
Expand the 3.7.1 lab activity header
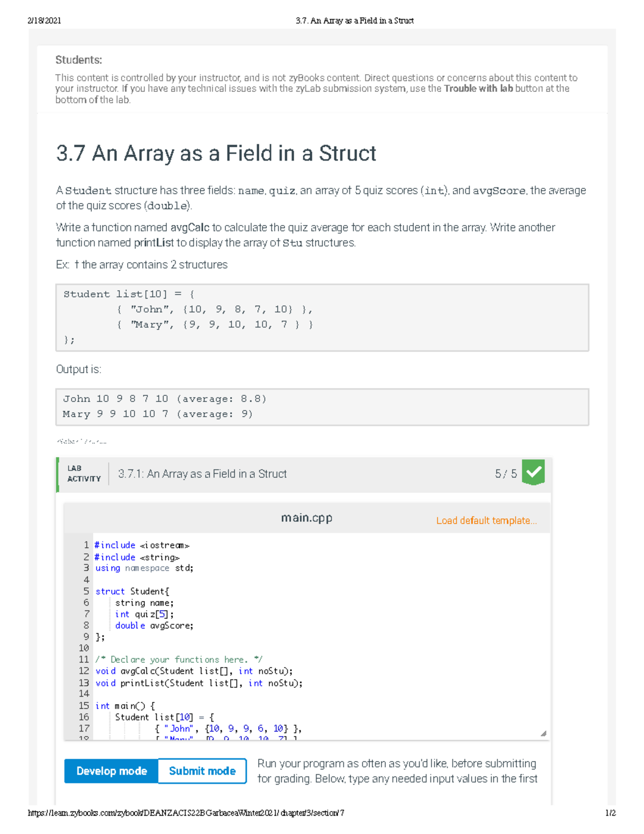pyautogui.click(x=201, y=474)
